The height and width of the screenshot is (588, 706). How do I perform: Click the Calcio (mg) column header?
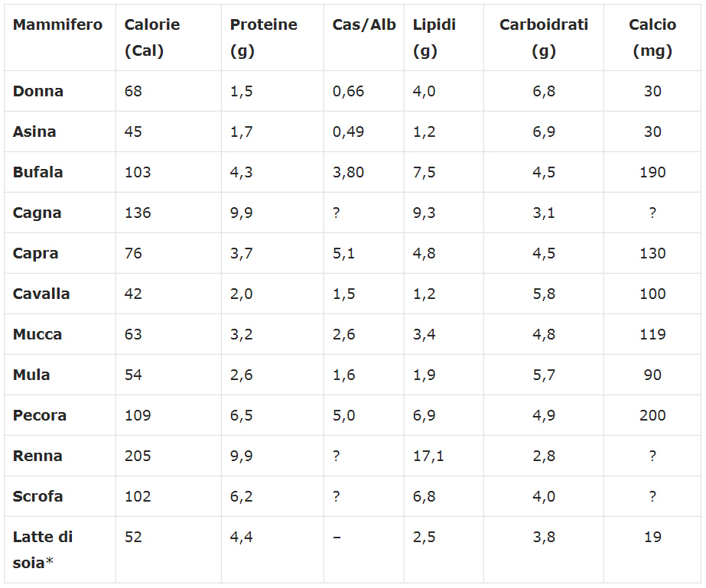click(x=652, y=37)
